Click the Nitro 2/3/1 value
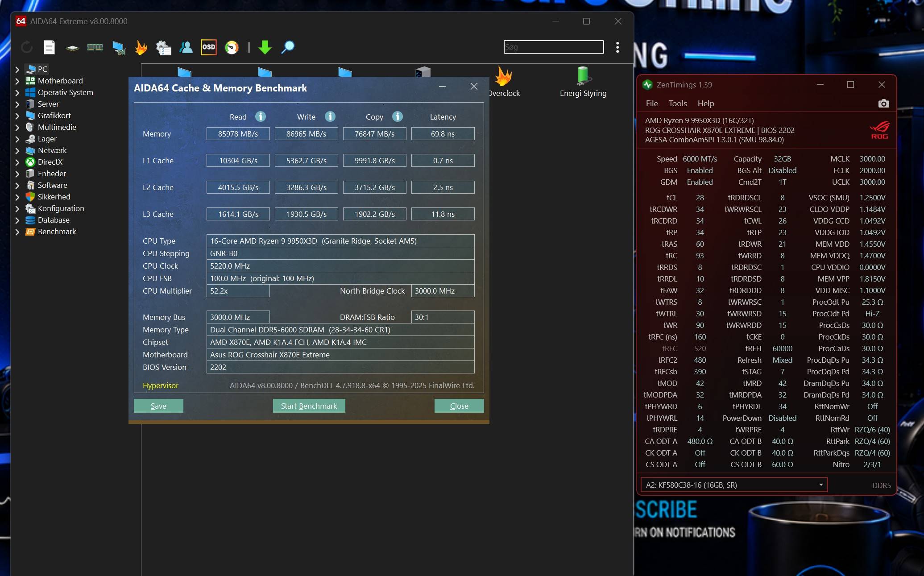 click(x=872, y=464)
